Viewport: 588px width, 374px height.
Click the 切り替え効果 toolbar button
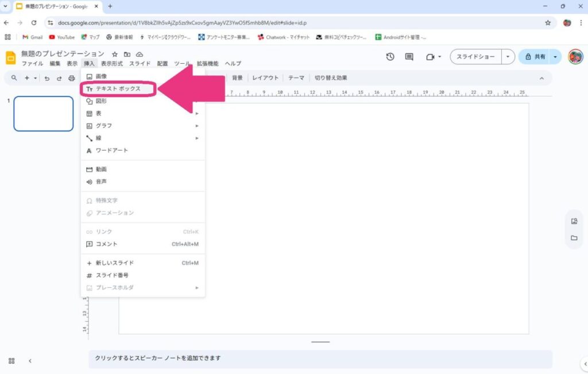tap(330, 78)
